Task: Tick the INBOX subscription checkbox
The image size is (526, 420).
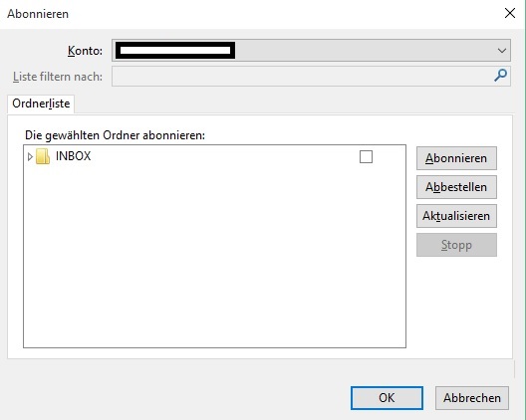Action: [366, 156]
